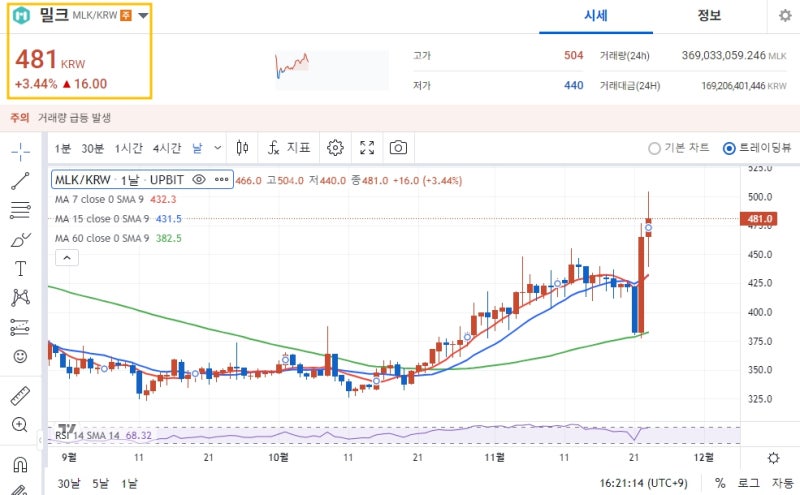Take a chart snapshot with camera icon

398,148
